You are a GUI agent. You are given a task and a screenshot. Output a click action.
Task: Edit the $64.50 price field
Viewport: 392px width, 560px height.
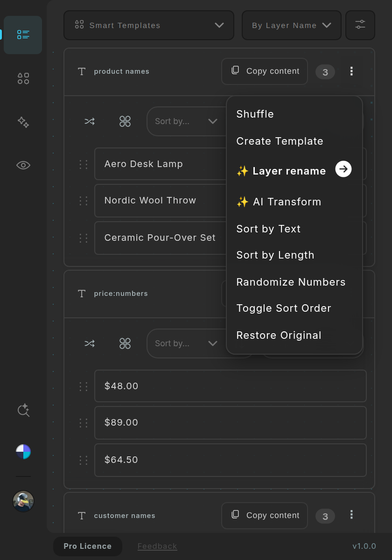(x=231, y=460)
